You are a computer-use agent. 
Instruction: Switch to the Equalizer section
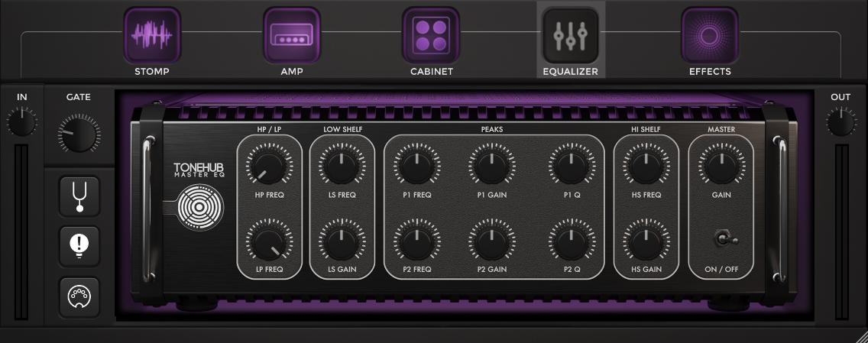[x=570, y=36]
